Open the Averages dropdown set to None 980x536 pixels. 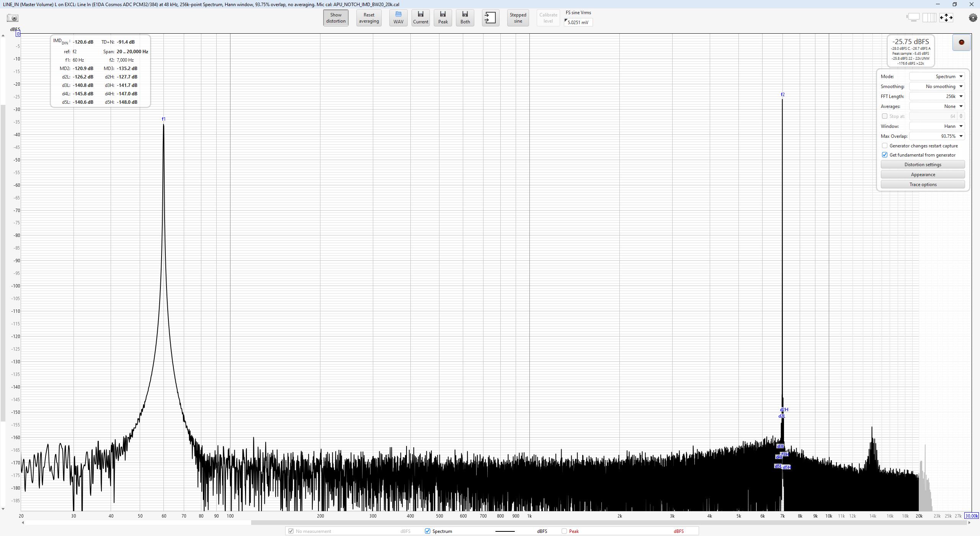click(937, 106)
